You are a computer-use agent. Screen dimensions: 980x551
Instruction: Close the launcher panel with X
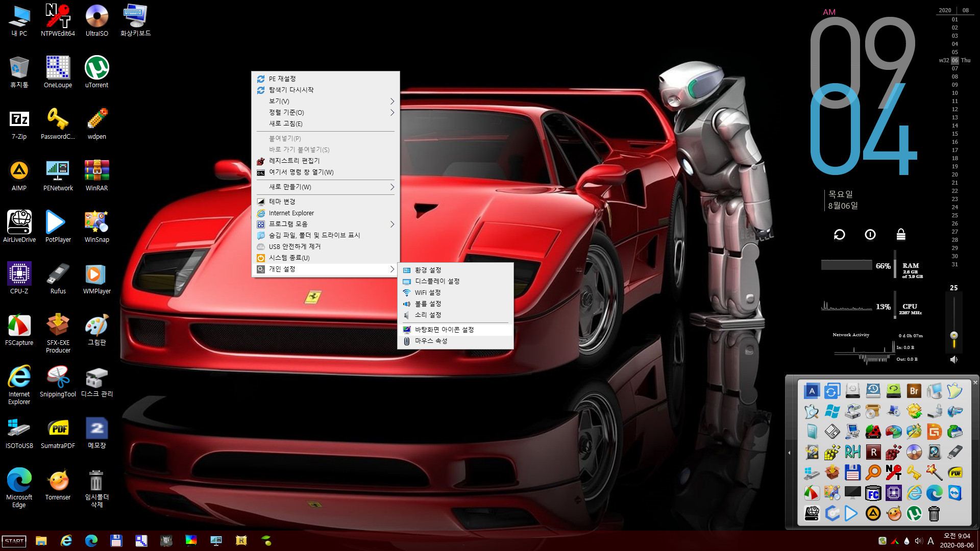tap(975, 382)
